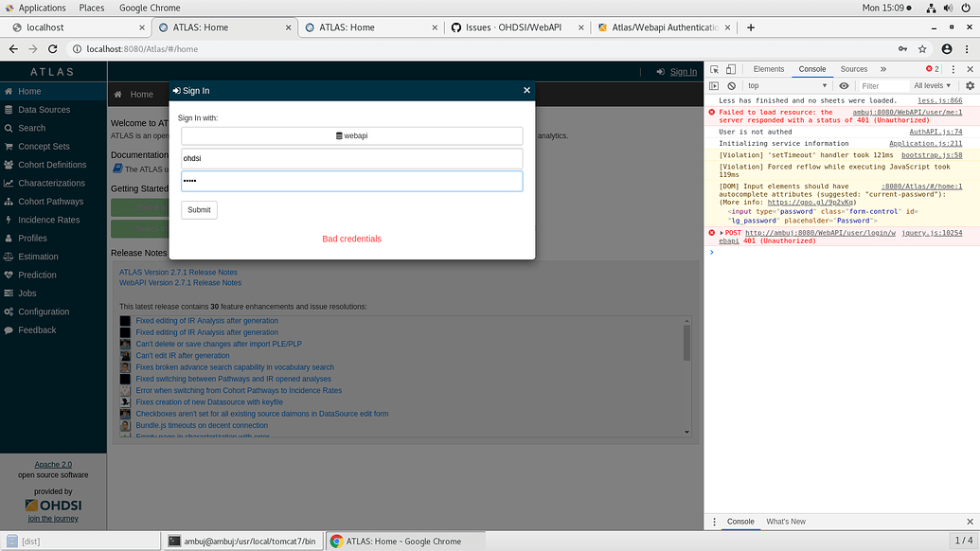Open the Configuration section
980x551 pixels.
coord(47,311)
